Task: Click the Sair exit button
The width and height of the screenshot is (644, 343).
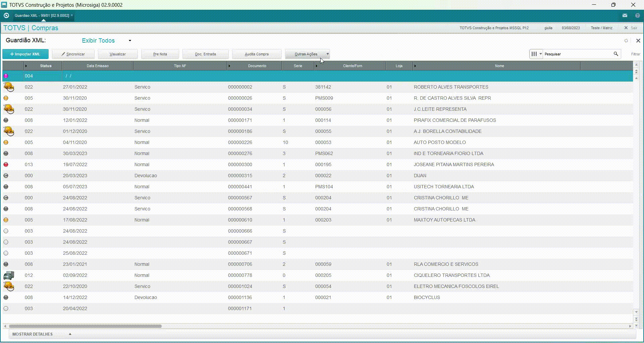Action: tap(631, 28)
